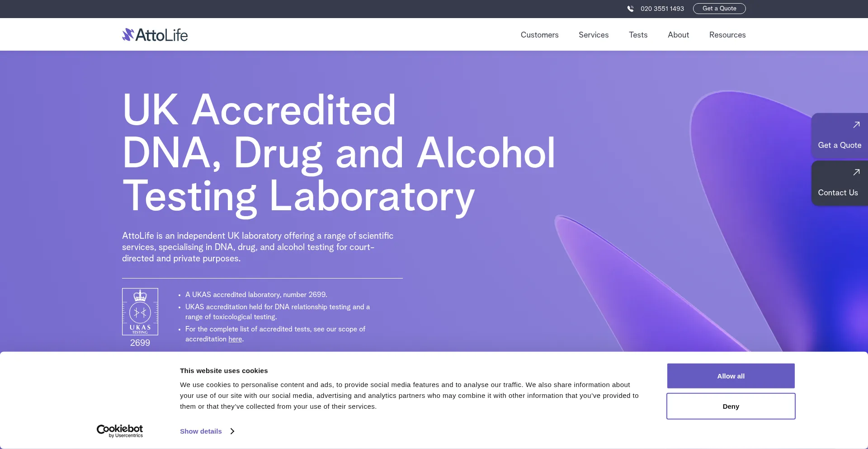Screen dimensions: 868x449
Task: Click the phone icon in top bar
Action: click(630, 9)
